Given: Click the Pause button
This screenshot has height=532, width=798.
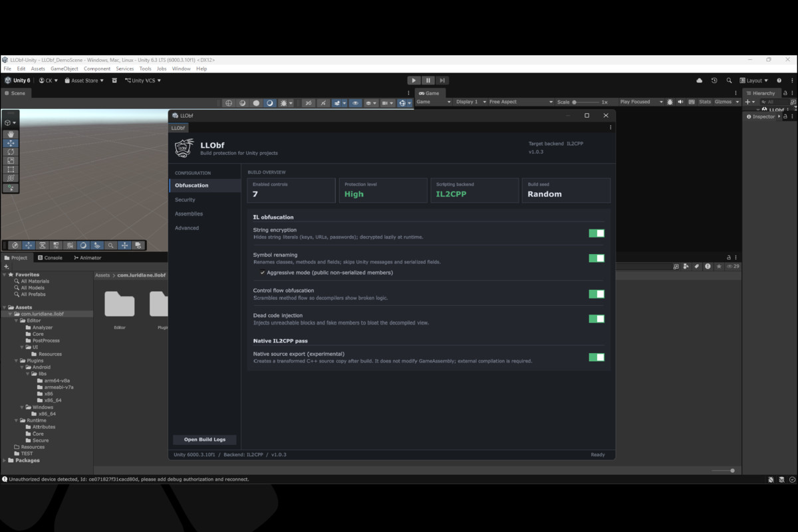Looking at the screenshot, I should [428, 80].
